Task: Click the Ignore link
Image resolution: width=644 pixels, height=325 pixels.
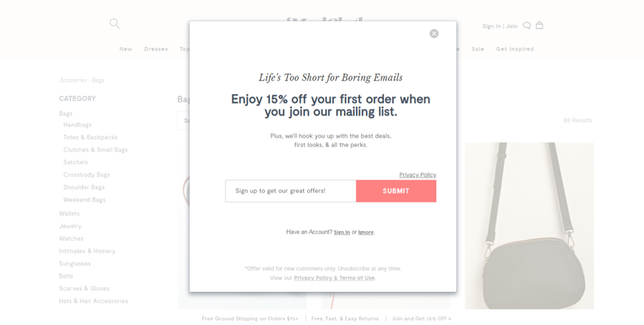Action: (366, 232)
